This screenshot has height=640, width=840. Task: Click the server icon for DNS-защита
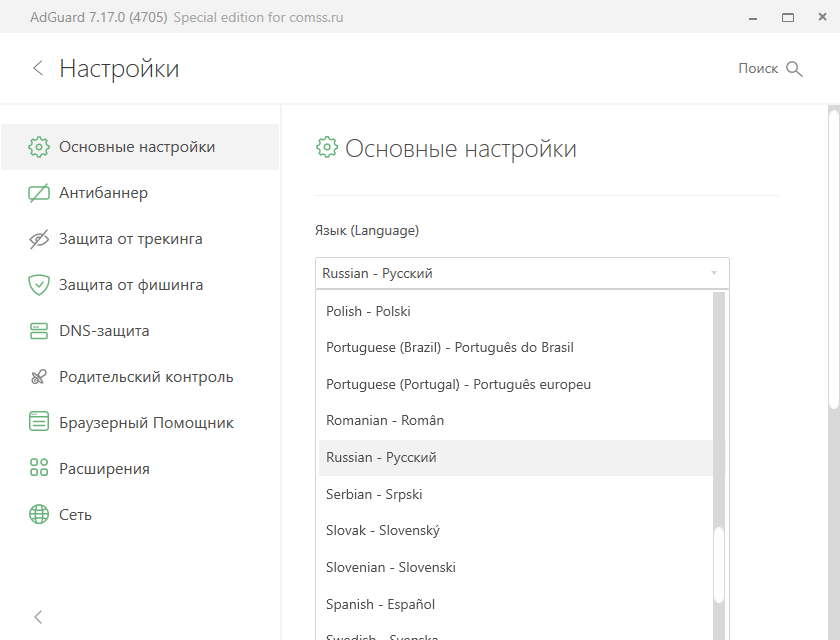point(39,331)
